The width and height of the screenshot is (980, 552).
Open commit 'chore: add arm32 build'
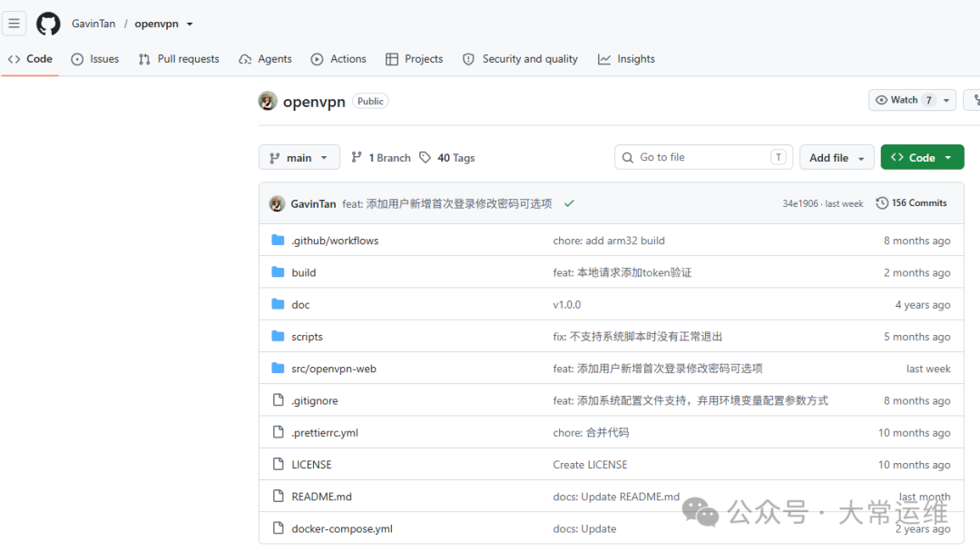pyautogui.click(x=609, y=241)
